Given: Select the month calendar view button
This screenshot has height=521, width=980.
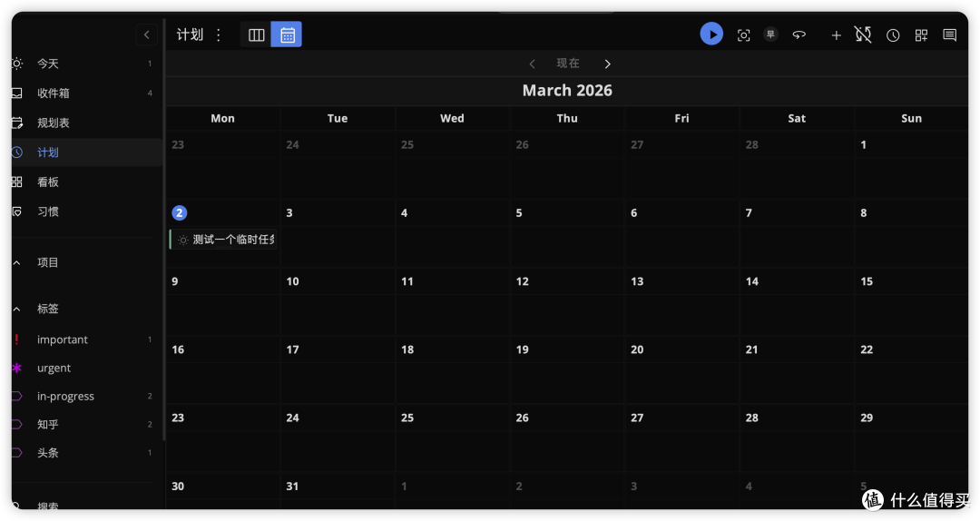Looking at the screenshot, I should 287,34.
